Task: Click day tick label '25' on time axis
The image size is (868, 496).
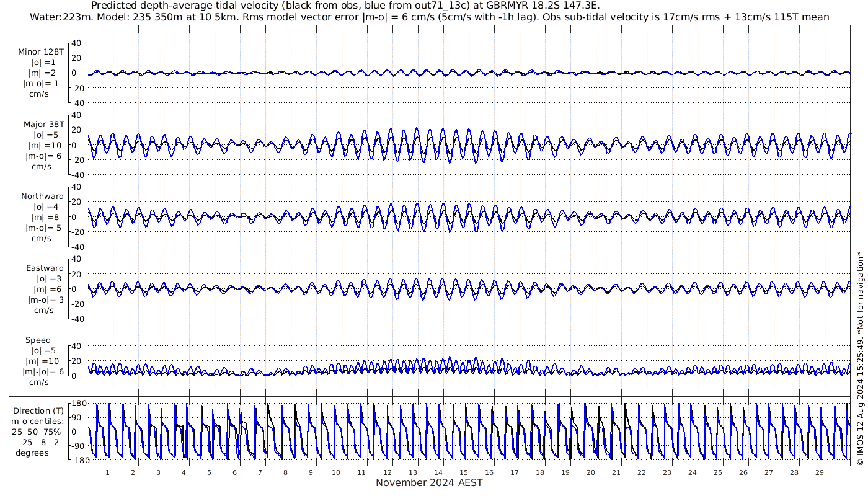Action: point(717,472)
